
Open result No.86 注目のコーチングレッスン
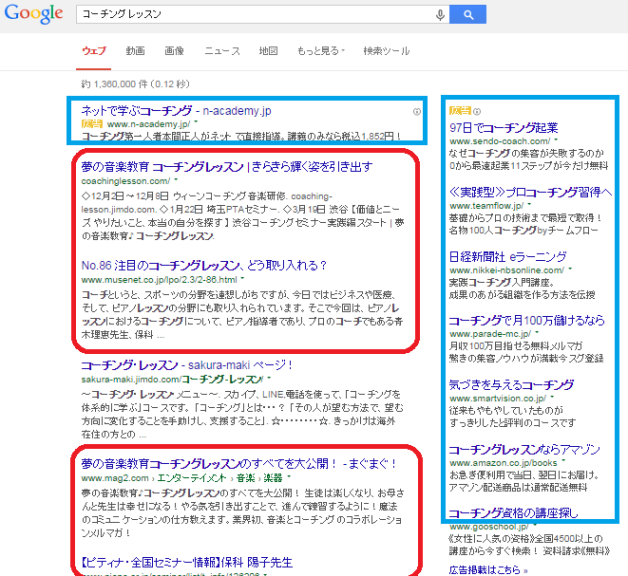(204, 266)
